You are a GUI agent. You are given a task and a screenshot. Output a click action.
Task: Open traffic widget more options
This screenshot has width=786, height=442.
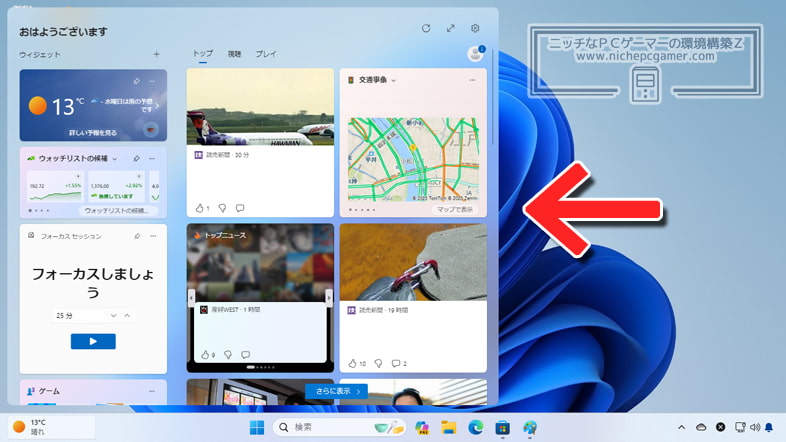(472, 80)
